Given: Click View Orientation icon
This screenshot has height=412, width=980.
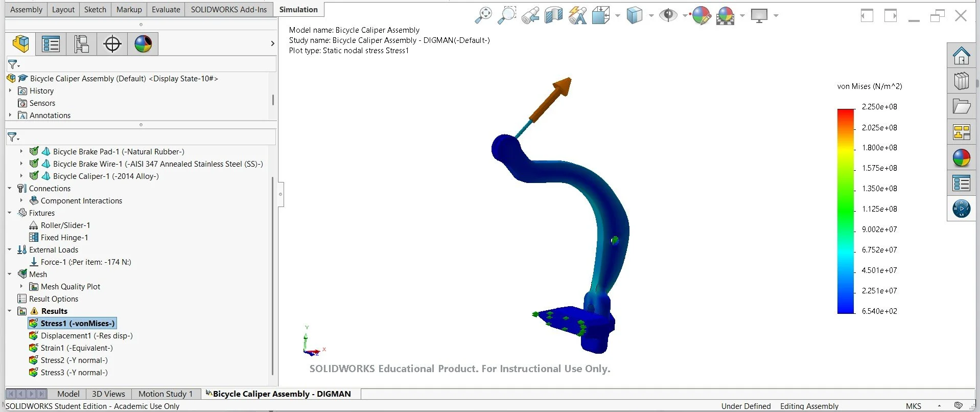Looking at the screenshot, I should coord(601,15).
